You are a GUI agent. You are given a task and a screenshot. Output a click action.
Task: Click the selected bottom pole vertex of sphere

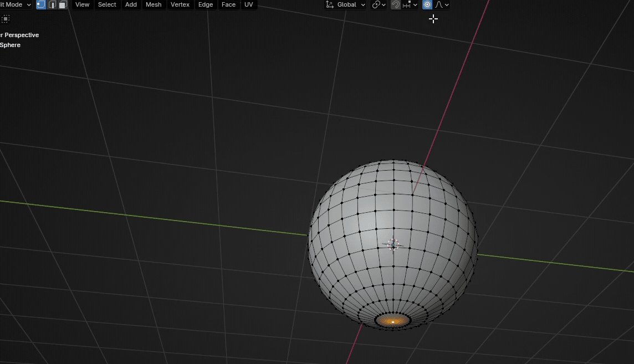[393, 321]
